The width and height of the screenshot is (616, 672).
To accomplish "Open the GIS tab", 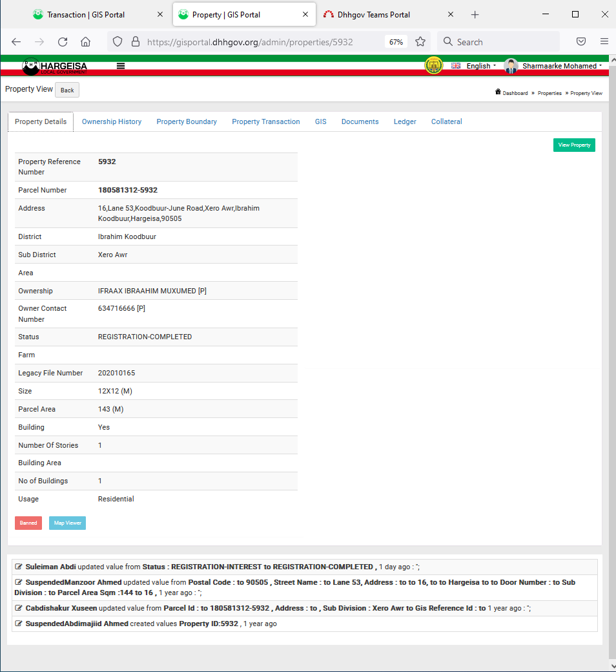I will pyautogui.click(x=321, y=121).
